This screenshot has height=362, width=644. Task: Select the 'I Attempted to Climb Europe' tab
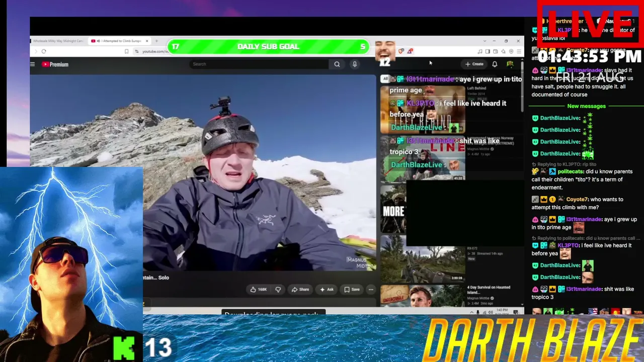click(x=120, y=41)
